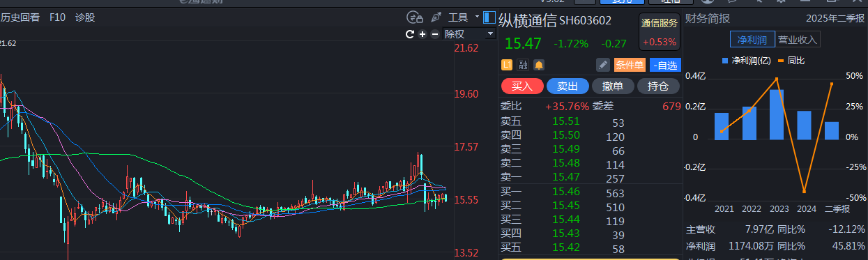Toggle the blue side panel layout icon
This screenshot has height=260, width=868.
[x=489, y=17]
